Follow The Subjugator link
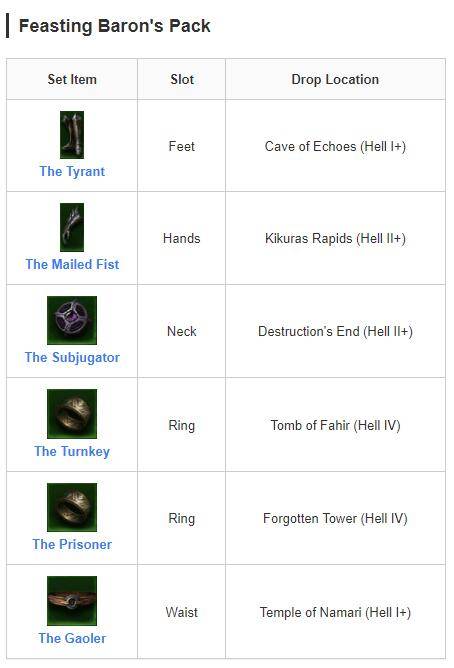Screen dimensions: 454x668 pyautogui.click(x=72, y=357)
